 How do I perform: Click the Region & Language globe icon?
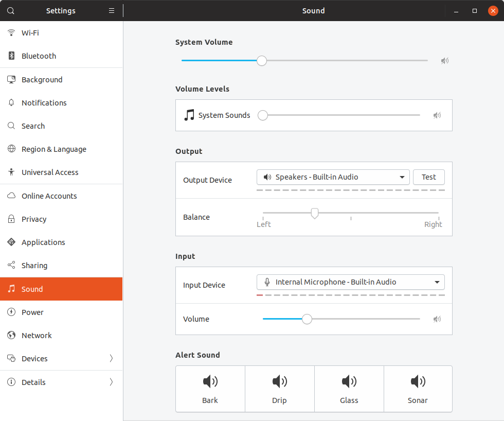tap(11, 149)
